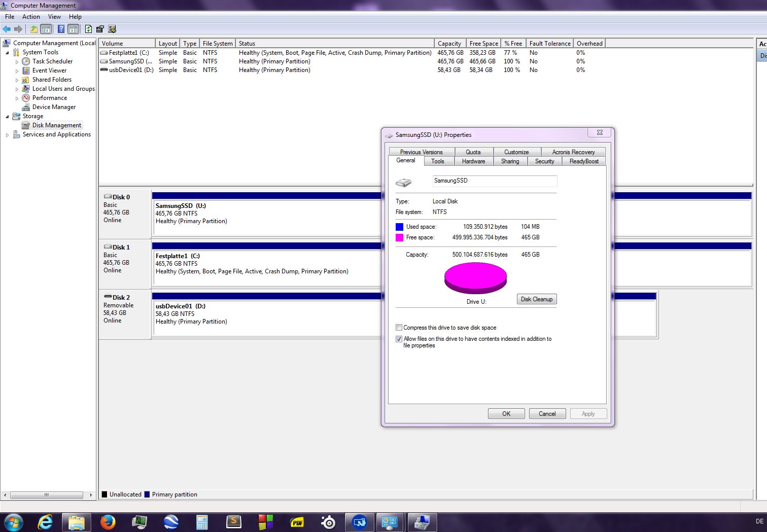Open Internet Explorer from the taskbar
Screen dimensions: 767x532
pyautogui.click(x=45, y=522)
